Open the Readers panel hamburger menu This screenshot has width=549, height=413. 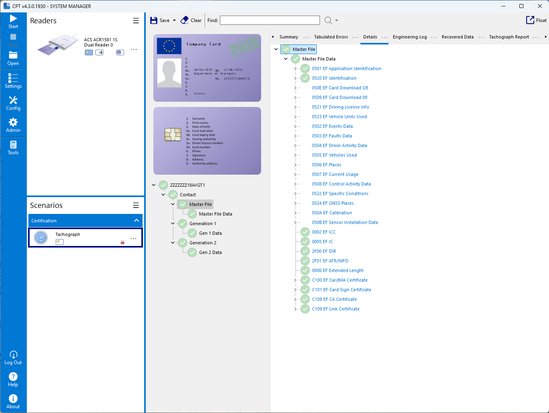tap(136, 21)
